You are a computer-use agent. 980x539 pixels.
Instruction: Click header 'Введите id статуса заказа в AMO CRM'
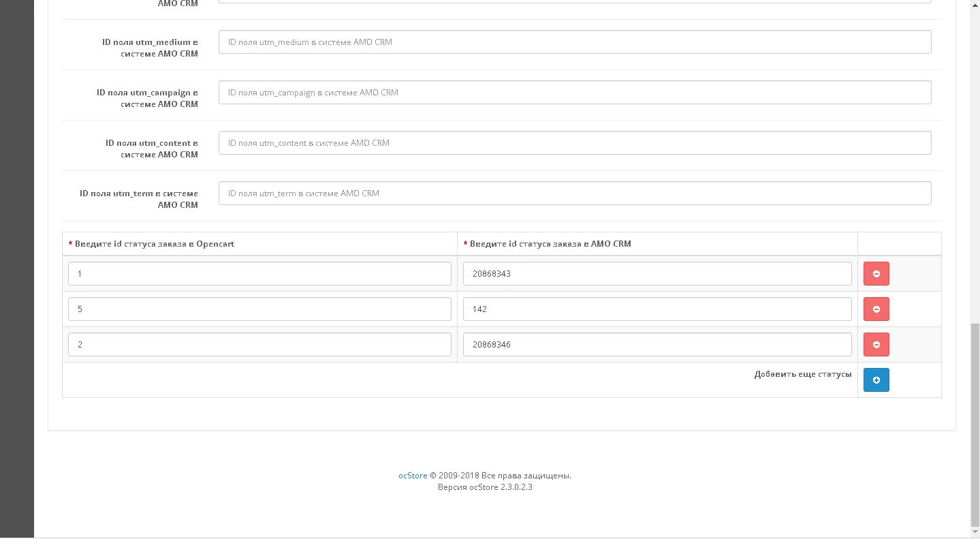click(x=550, y=243)
